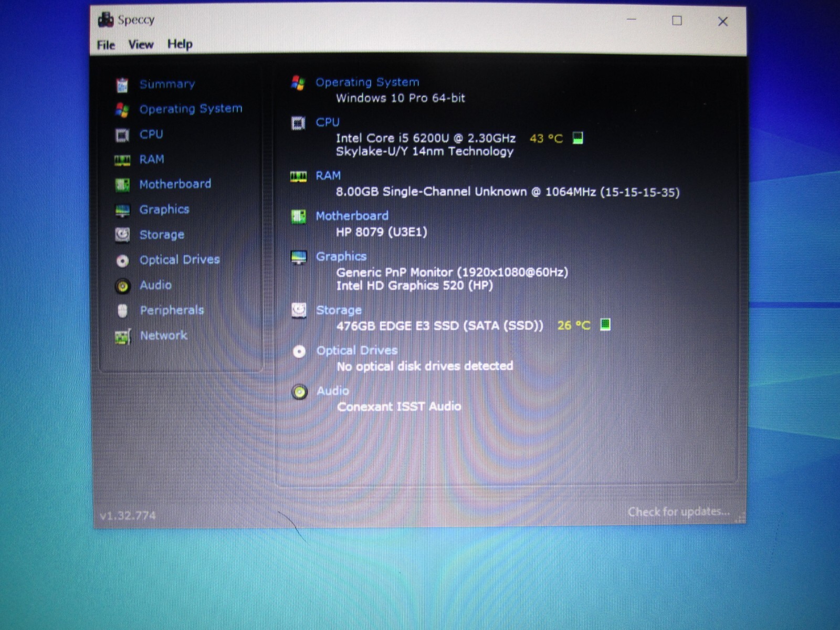Click the RAM stick icon in sidebar
The width and height of the screenshot is (840, 630).
(122, 160)
